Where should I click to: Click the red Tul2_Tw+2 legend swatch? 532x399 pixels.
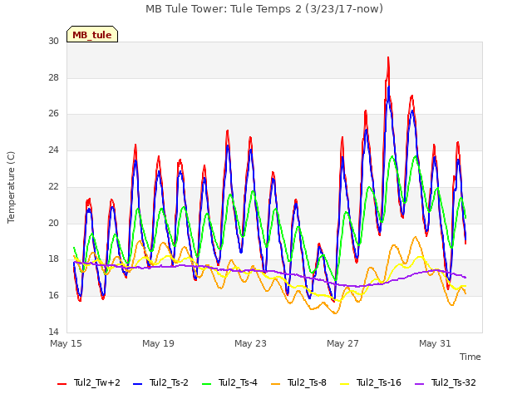coord(62,384)
